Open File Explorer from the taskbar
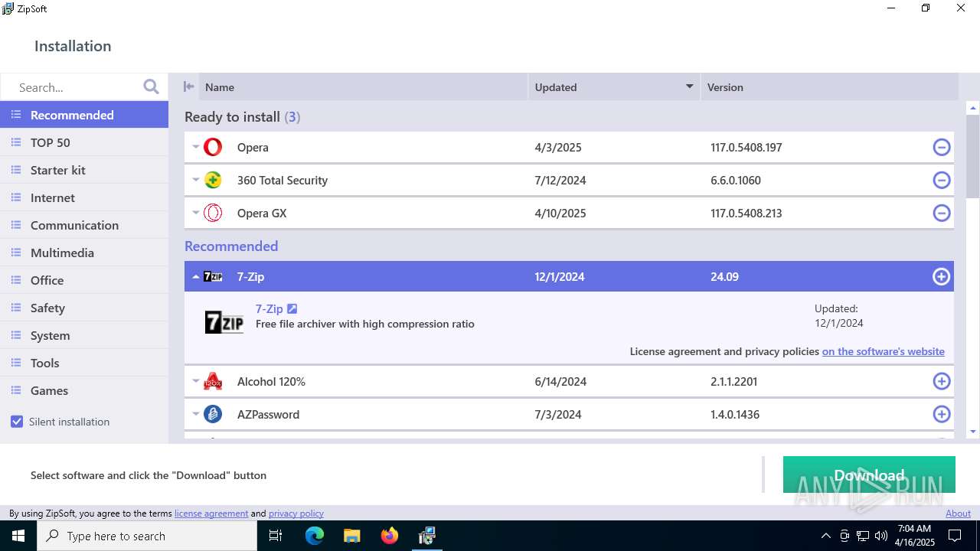 coord(351,536)
